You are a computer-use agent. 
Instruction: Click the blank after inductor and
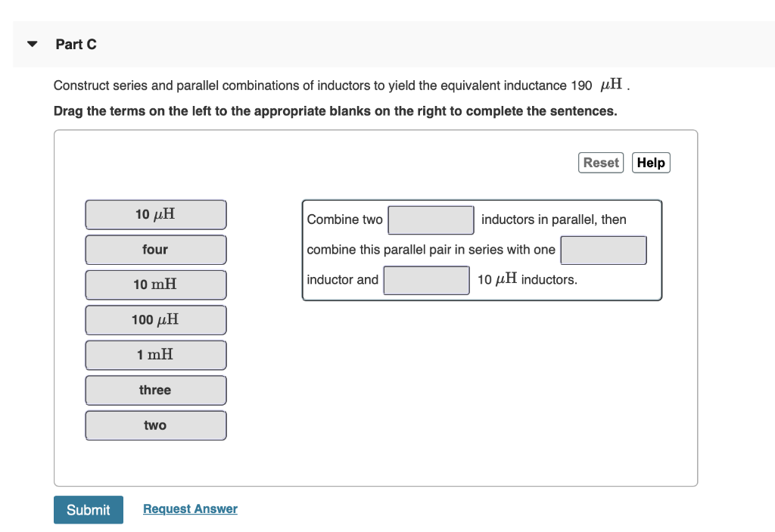(x=426, y=280)
